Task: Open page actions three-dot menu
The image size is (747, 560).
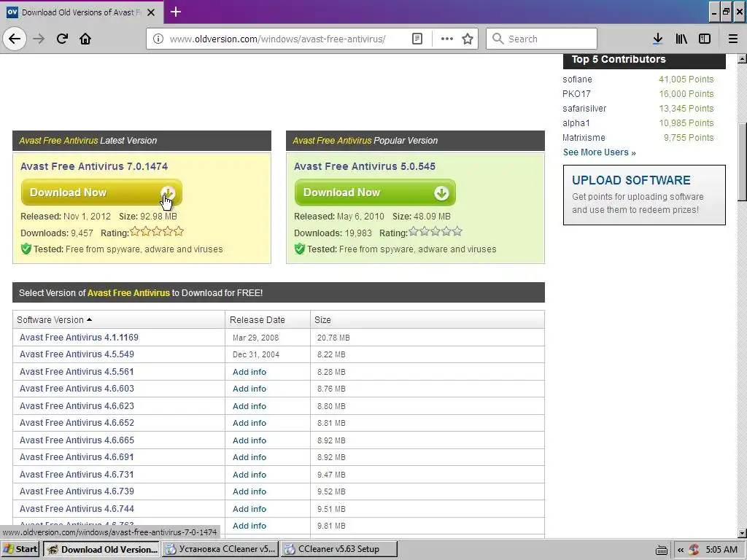Action: tap(447, 39)
